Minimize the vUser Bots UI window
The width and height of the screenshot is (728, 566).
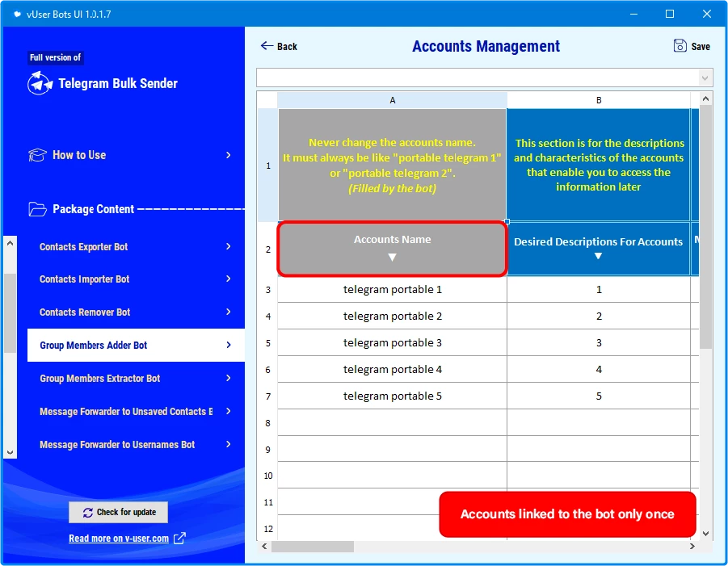633,14
